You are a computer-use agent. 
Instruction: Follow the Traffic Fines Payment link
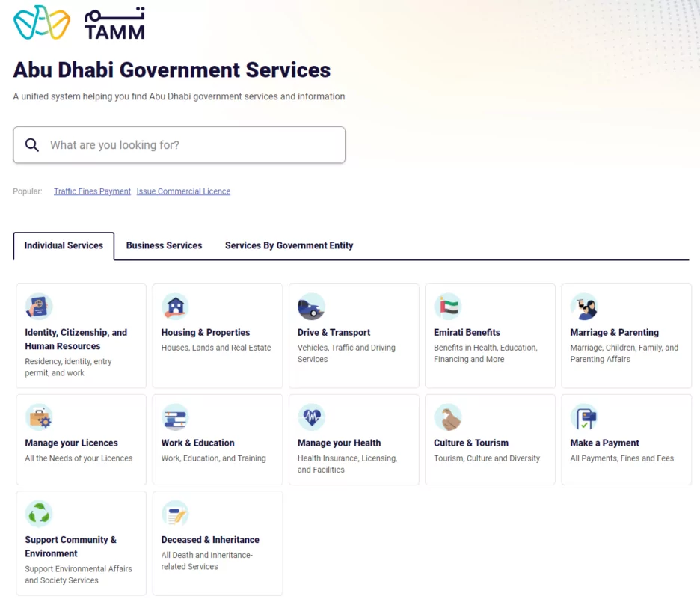coord(92,191)
